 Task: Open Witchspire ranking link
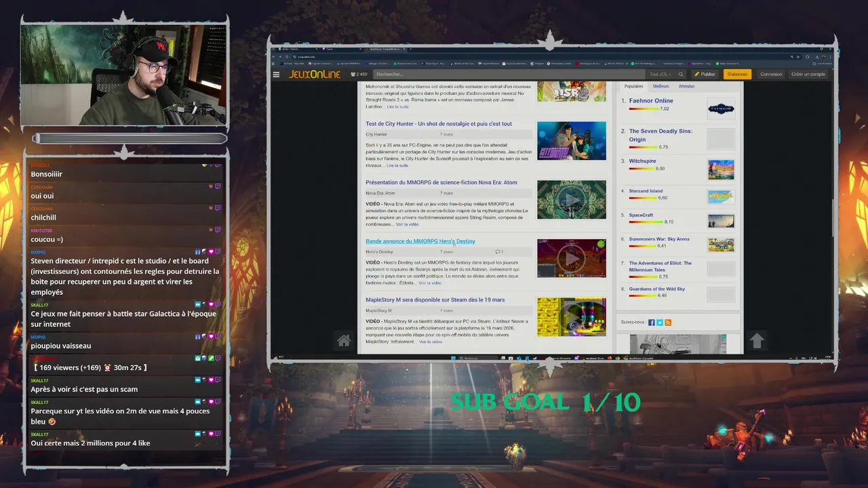coord(642,161)
